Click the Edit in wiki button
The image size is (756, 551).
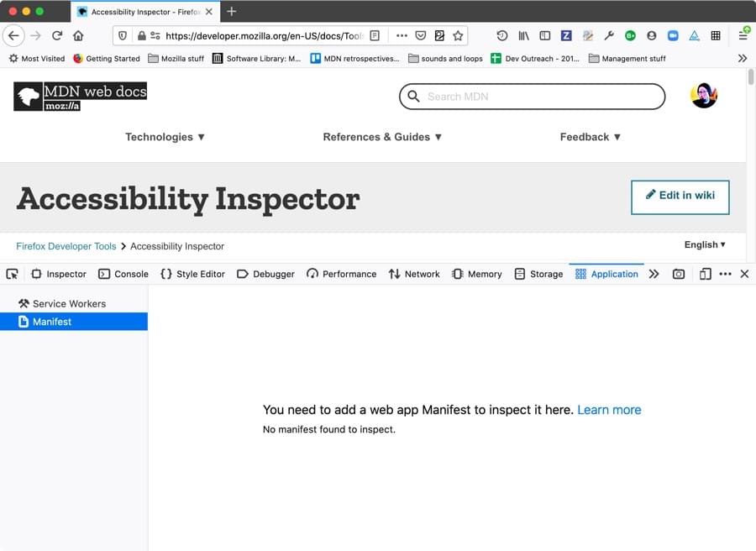point(680,196)
